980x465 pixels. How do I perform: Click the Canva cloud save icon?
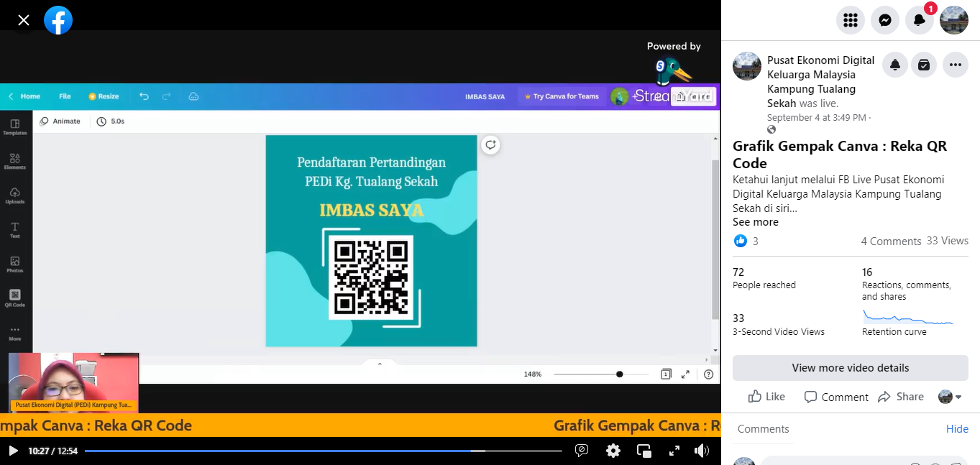(x=193, y=96)
